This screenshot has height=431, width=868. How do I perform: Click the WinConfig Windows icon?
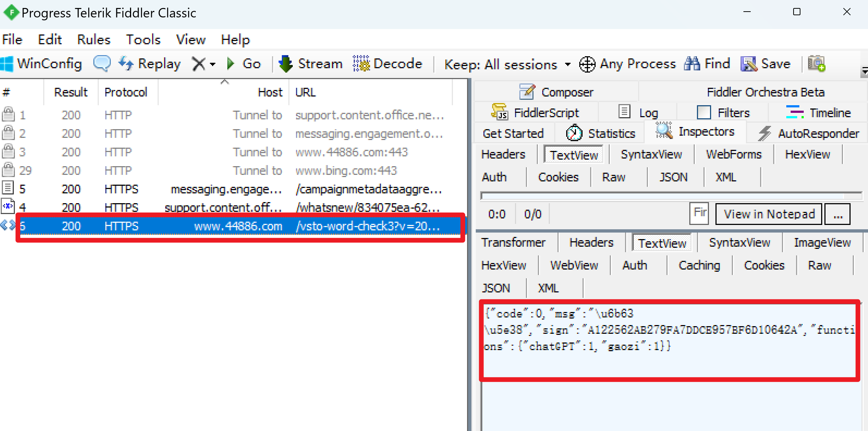click(7, 64)
